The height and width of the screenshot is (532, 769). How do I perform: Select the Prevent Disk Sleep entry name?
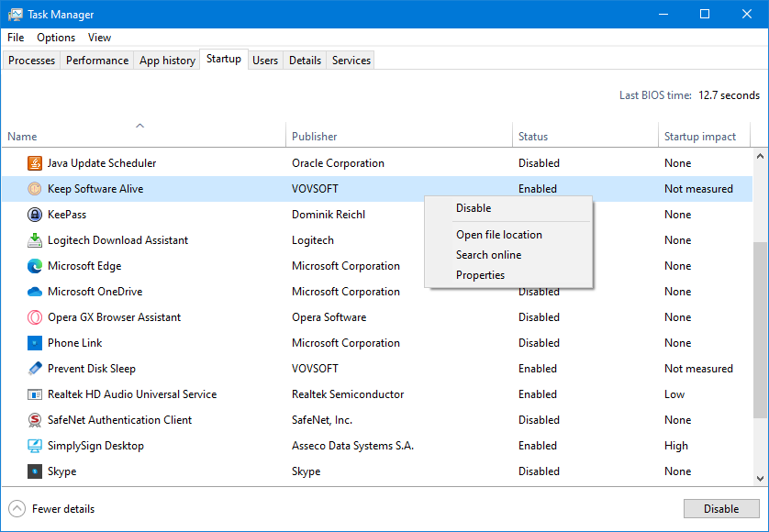pos(91,369)
